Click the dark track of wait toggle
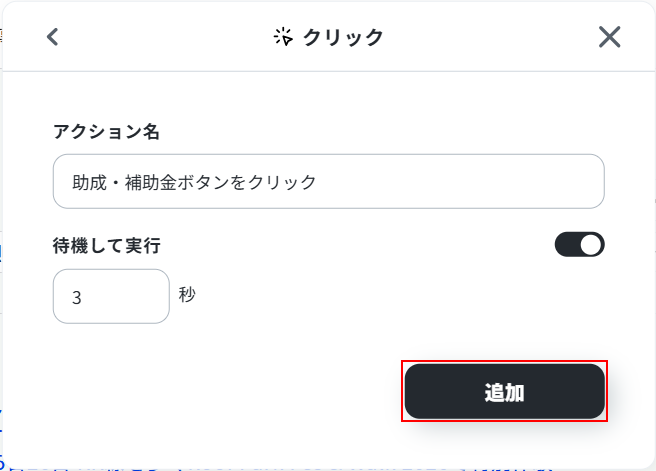Screen dimensions: 656x471 point(568,244)
